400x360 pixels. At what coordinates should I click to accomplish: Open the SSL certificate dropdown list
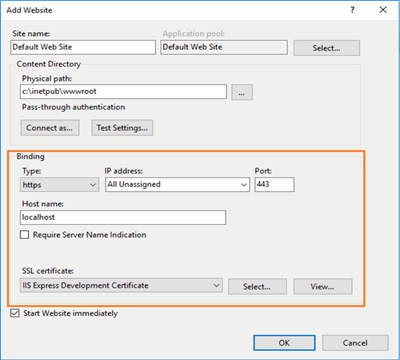(121, 286)
